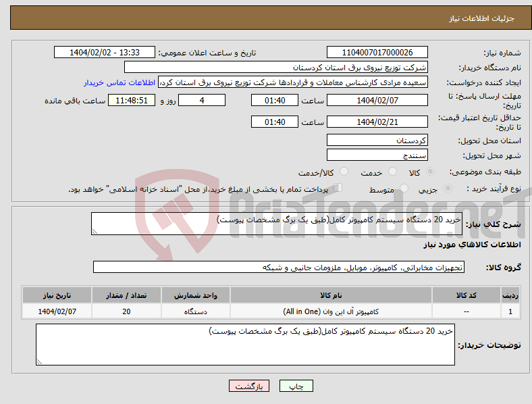This screenshot has height=404, width=532.
Task: Click the کد کالا column header
Action: pos(467,295)
